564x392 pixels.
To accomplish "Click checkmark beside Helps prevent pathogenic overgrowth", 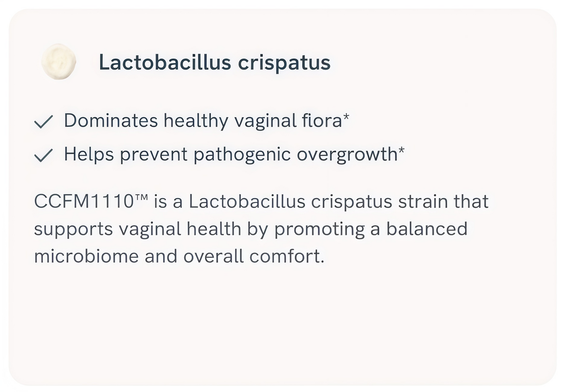I will (x=44, y=155).
